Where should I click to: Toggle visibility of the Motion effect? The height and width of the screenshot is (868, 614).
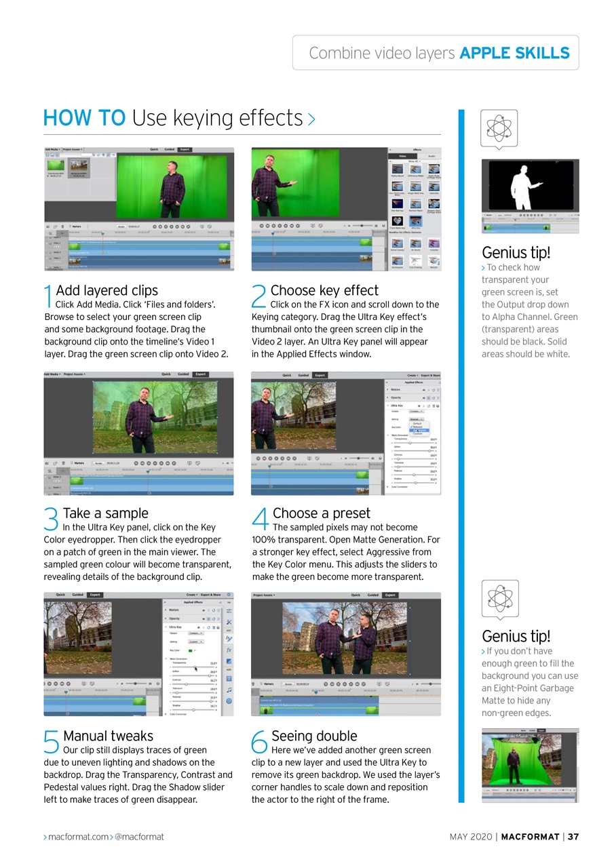[424, 390]
